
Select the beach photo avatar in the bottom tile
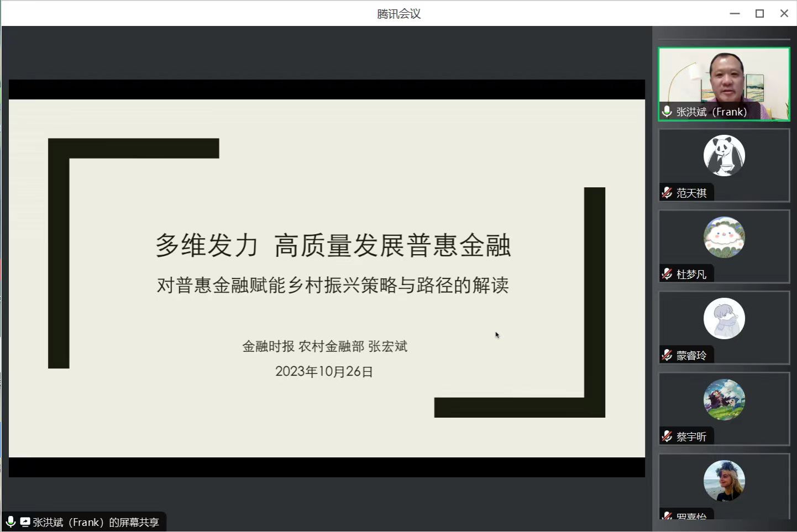tap(724, 481)
